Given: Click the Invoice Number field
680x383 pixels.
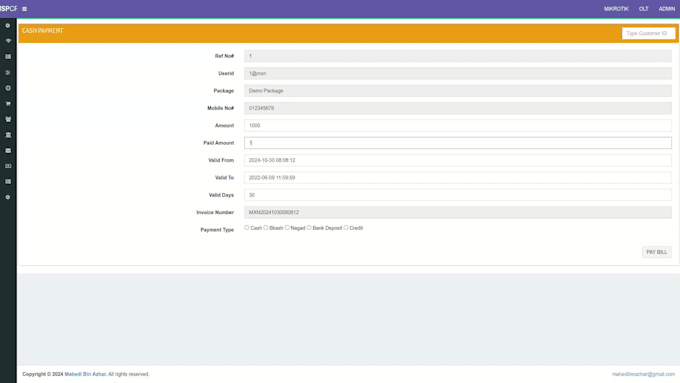Looking at the screenshot, I should [x=458, y=212].
